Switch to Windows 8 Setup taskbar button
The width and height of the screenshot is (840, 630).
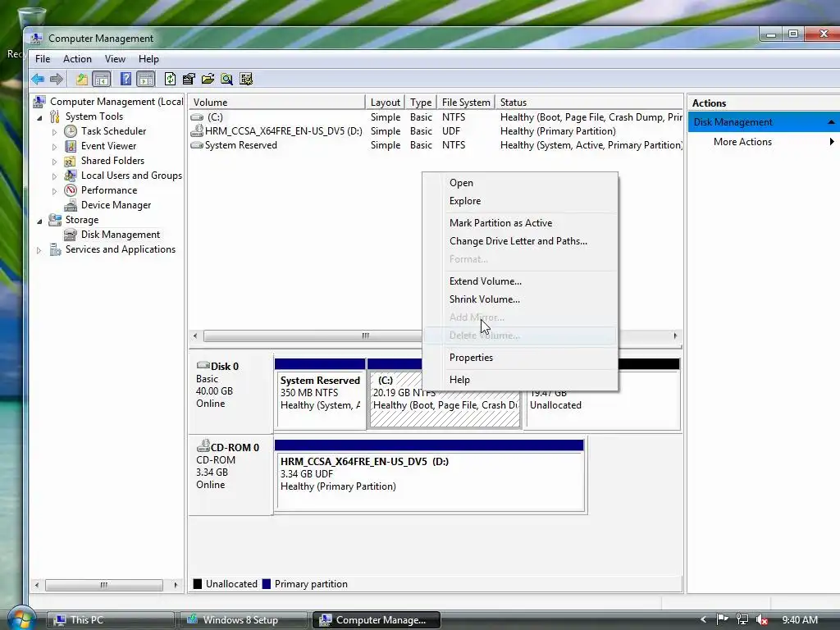click(x=242, y=620)
